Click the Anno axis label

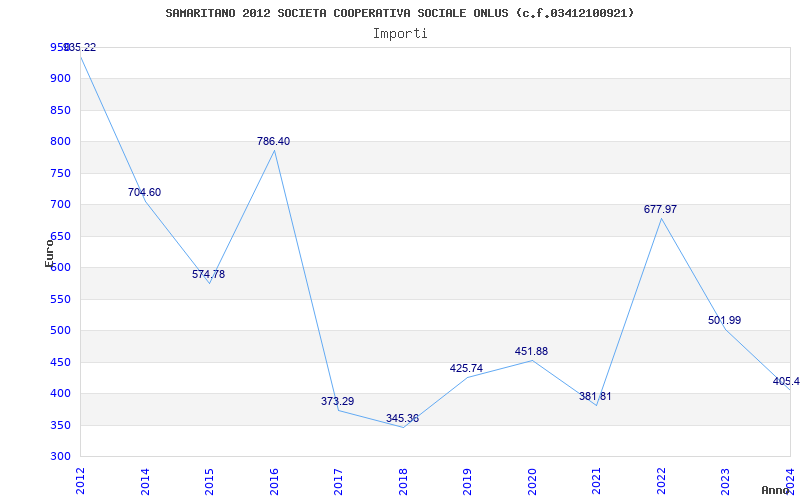pos(776,490)
